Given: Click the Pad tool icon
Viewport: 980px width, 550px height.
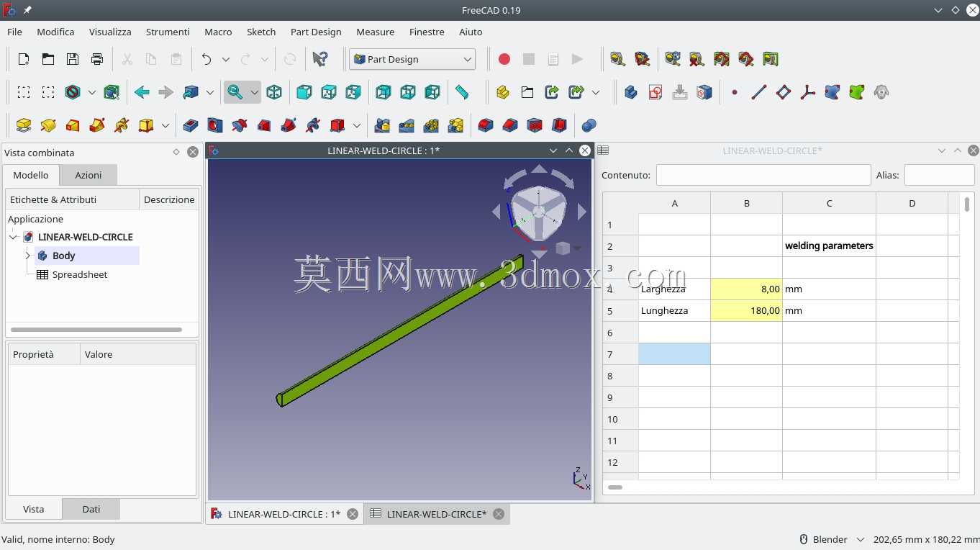Looking at the screenshot, I should tap(24, 125).
